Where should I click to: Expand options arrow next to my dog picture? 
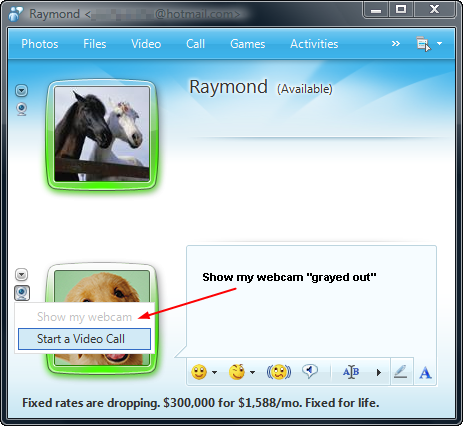22,275
